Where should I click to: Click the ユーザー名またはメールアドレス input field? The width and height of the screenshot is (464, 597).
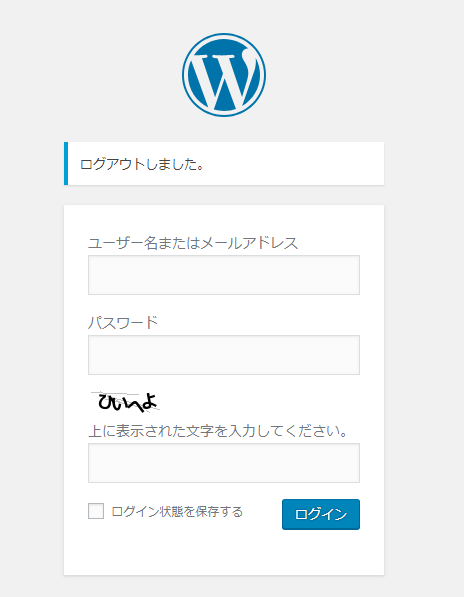224,275
